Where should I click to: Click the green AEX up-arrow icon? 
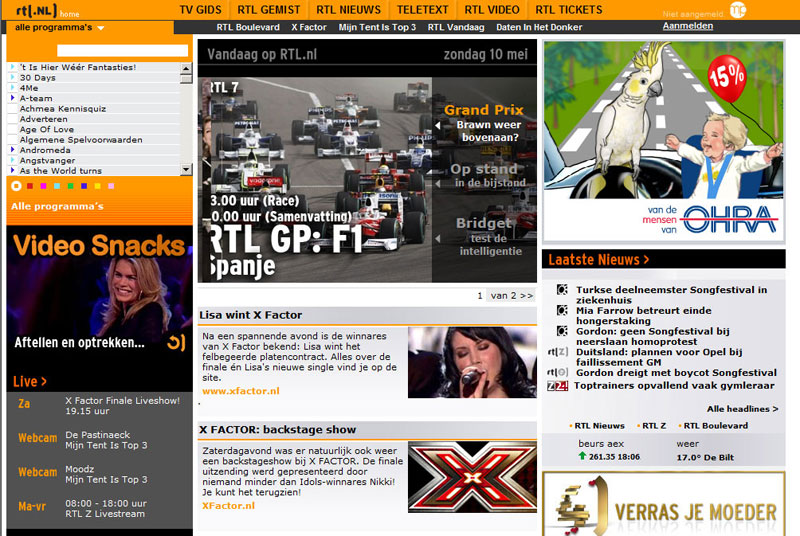pyautogui.click(x=582, y=456)
